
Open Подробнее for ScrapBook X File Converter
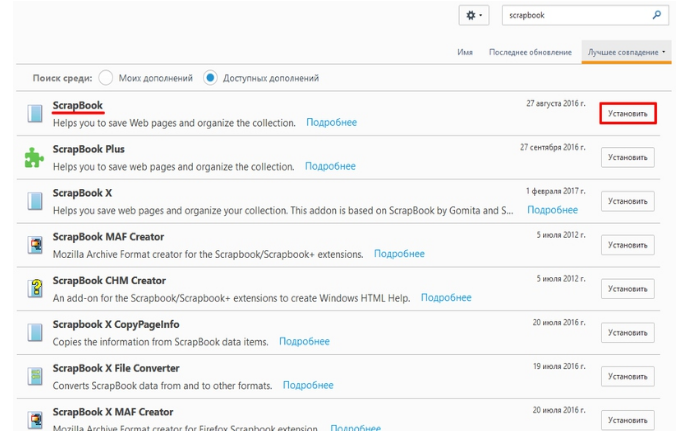(x=308, y=386)
